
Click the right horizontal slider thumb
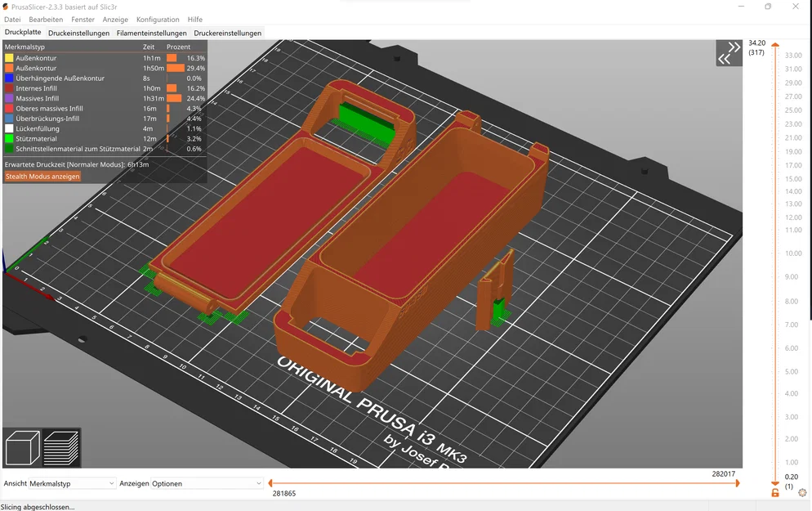(x=738, y=483)
